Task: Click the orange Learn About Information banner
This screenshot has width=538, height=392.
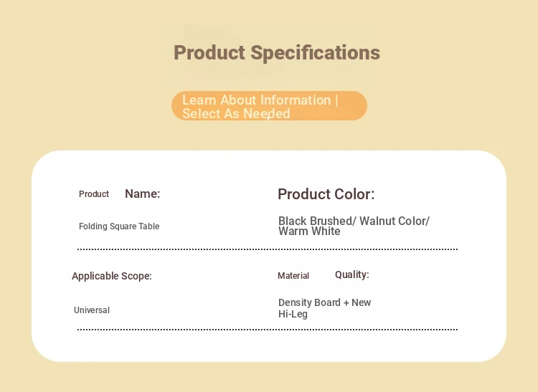Action: pyautogui.click(x=269, y=105)
